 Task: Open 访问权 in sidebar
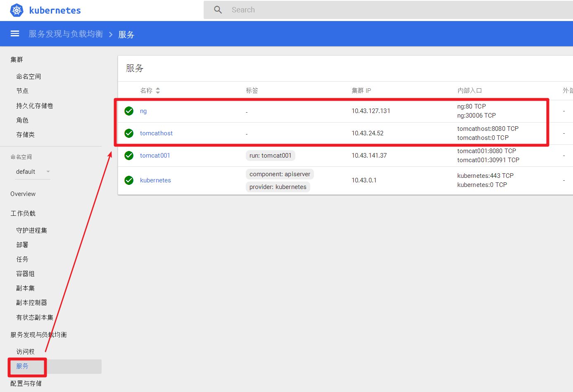25,352
